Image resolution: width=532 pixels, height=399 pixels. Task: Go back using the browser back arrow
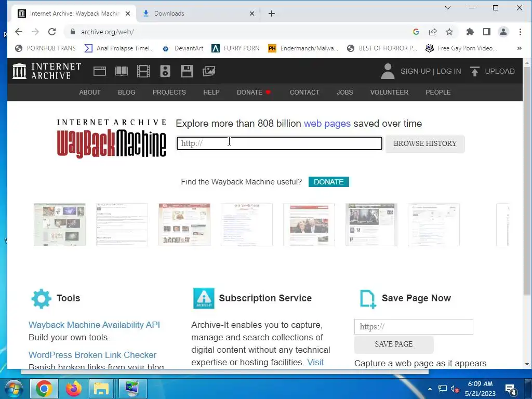point(19,32)
